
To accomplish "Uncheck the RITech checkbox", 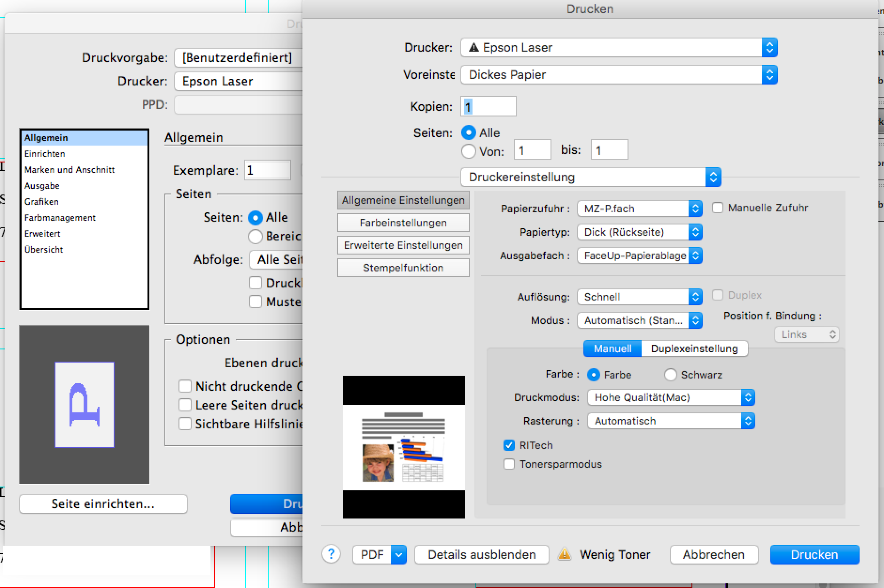I will (509, 445).
